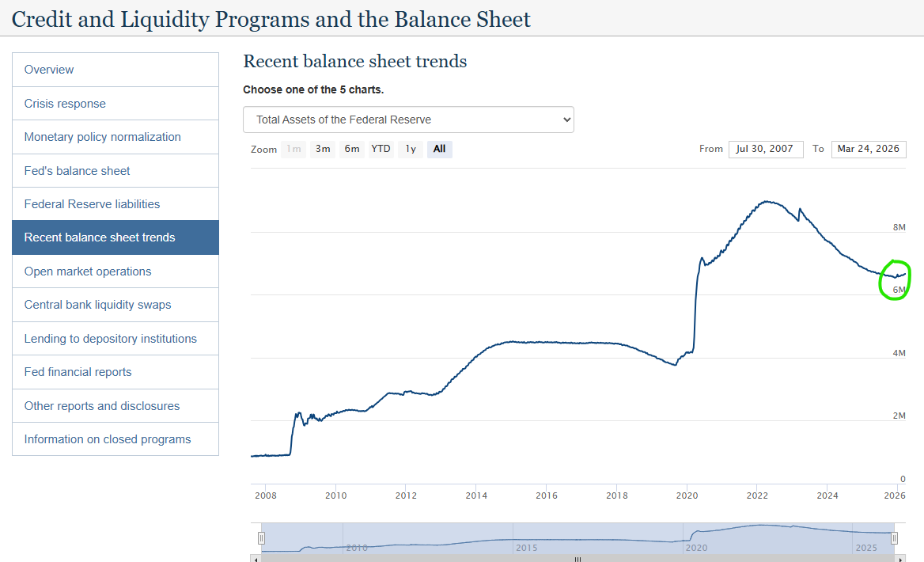
Task: Open Monetary policy normalization link
Action: tap(116, 137)
